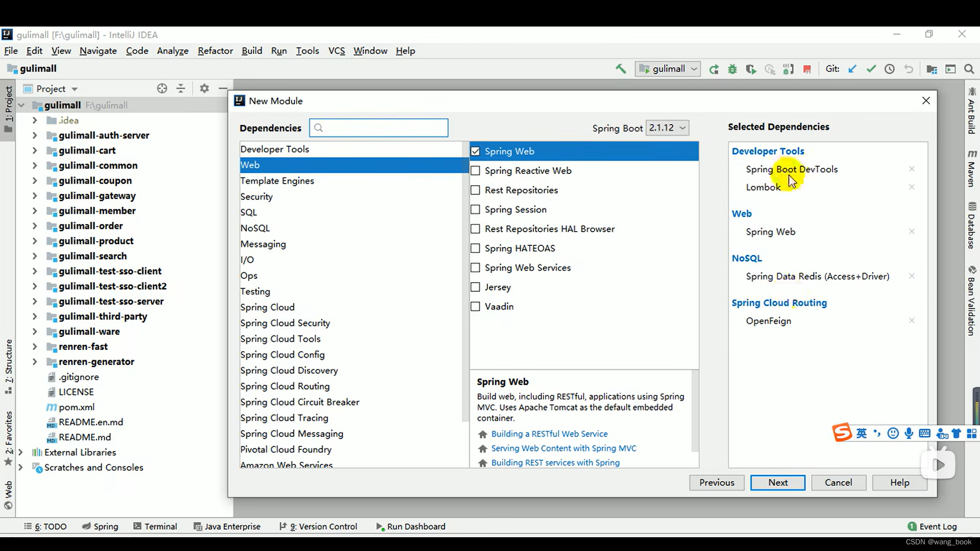
Task: Click the Run green arrow icon
Action: pos(714,69)
